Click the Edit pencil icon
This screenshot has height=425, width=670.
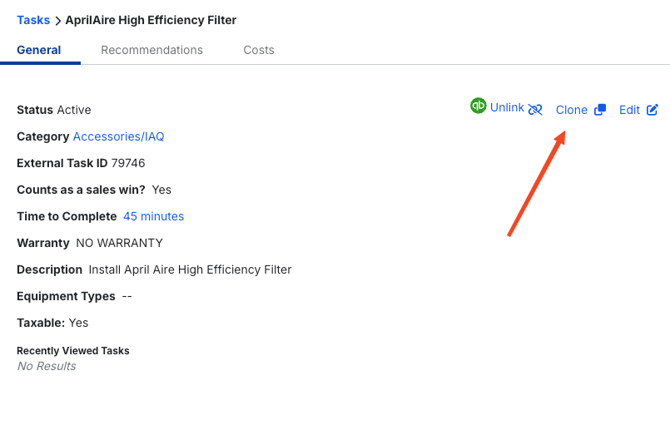point(653,110)
